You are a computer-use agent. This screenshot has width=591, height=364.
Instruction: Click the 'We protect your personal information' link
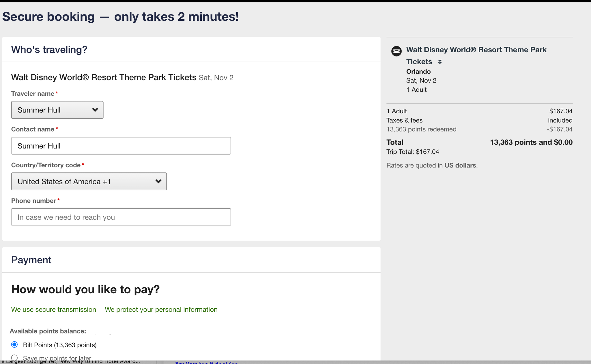(161, 309)
